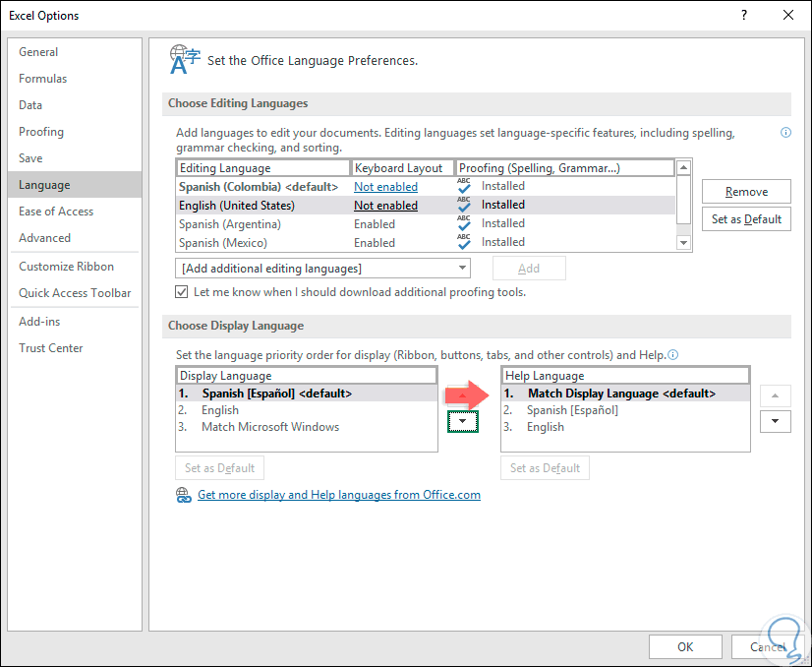812x667 pixels.
Task: Click proofing check icon for Spanish (Argentina)
Action: pyautogui.click(x=464, y=223)
